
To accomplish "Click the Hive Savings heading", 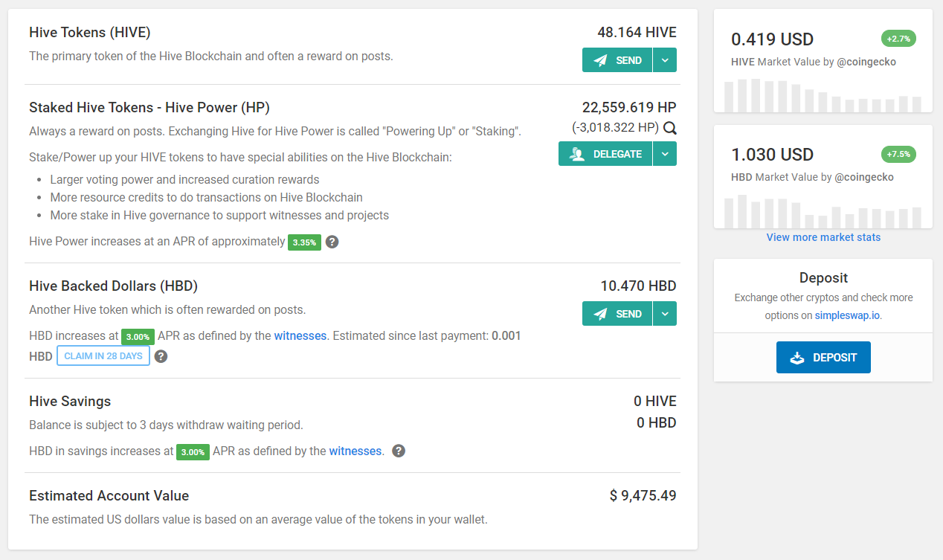I will tap(70, 402).
